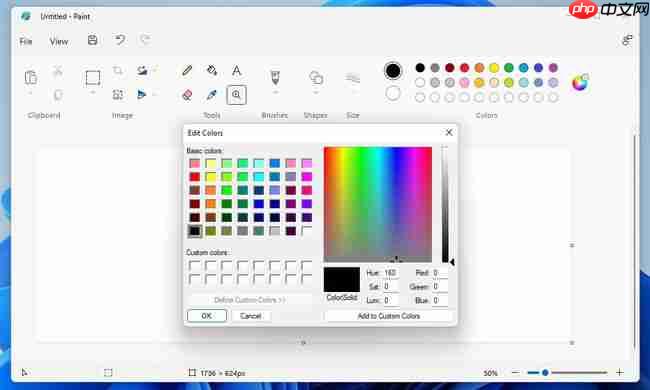Pick yellow swatch in ribbon palette
Viewport: 650px width, 390px height.
pyautogui.click(x=494, y=68)
